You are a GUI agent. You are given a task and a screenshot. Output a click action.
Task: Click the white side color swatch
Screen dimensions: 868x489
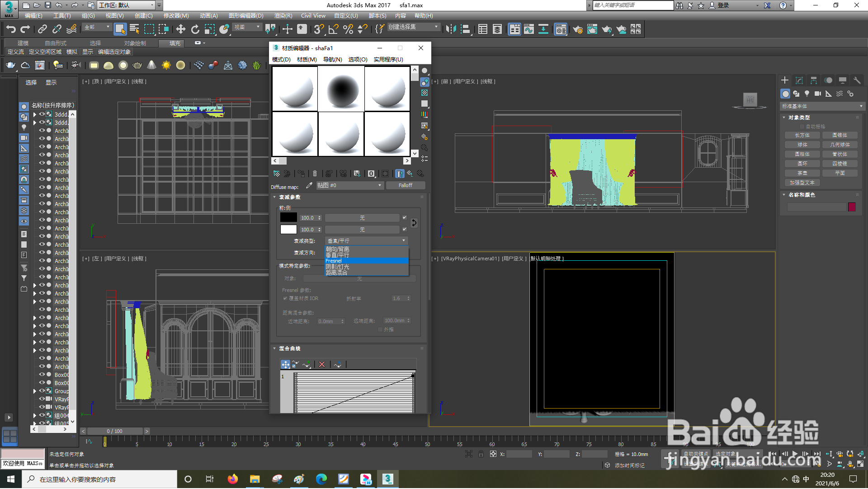tap(288, 230)
